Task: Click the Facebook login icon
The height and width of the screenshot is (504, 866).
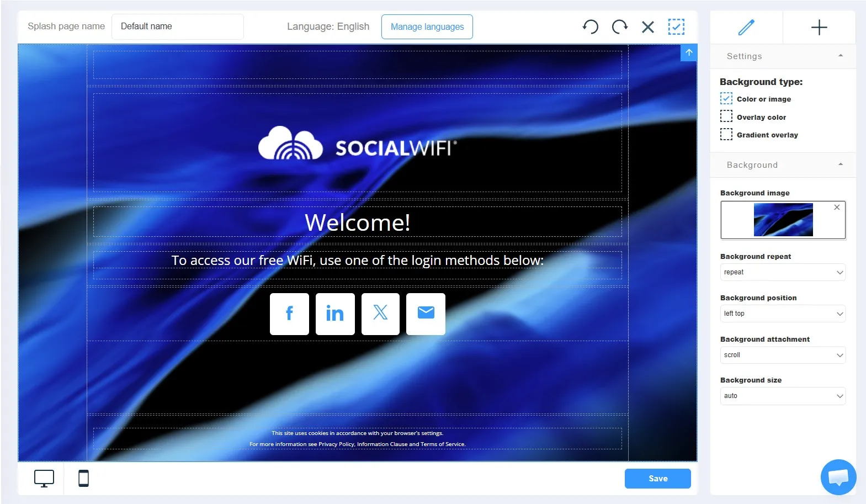Action: coord(289,314)
